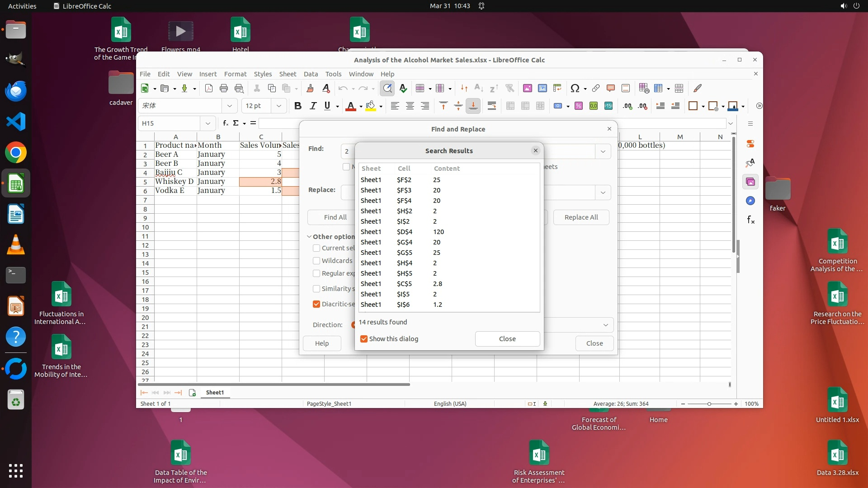Expand the Name Box cell dropdown
868x488 pixels.
[x=208, y=123]
